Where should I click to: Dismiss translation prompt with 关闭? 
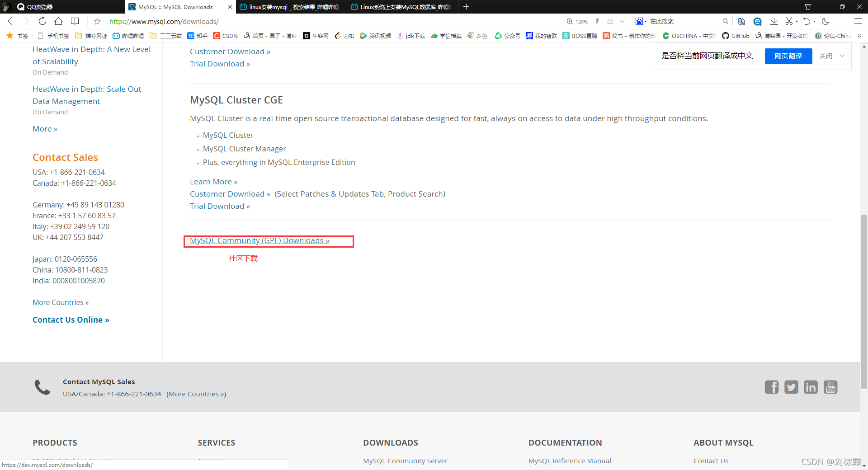826,56
